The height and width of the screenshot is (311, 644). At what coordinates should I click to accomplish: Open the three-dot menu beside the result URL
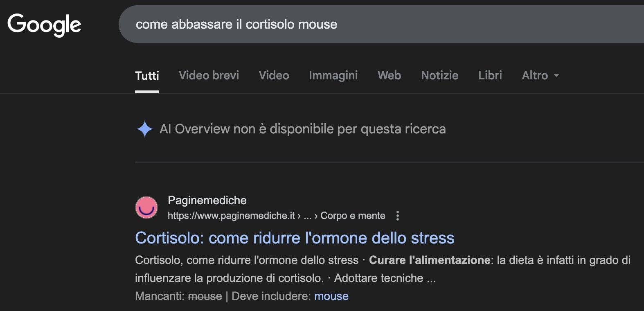(397, 216)
